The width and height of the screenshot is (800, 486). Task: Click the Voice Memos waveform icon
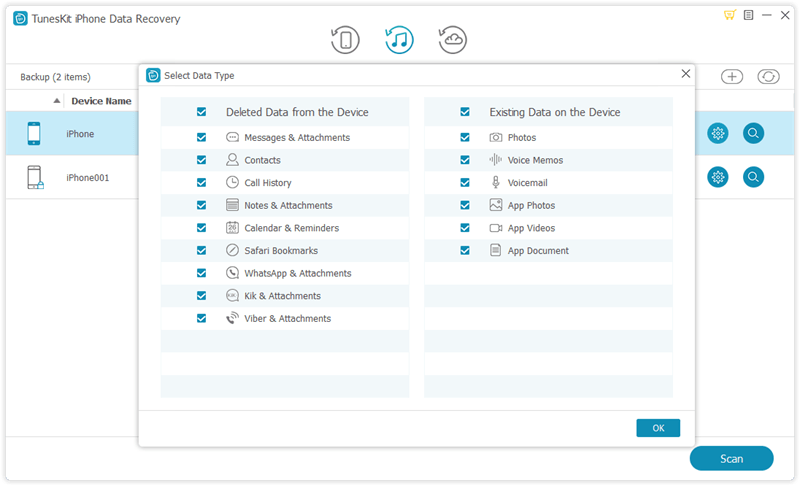[495, 160]
